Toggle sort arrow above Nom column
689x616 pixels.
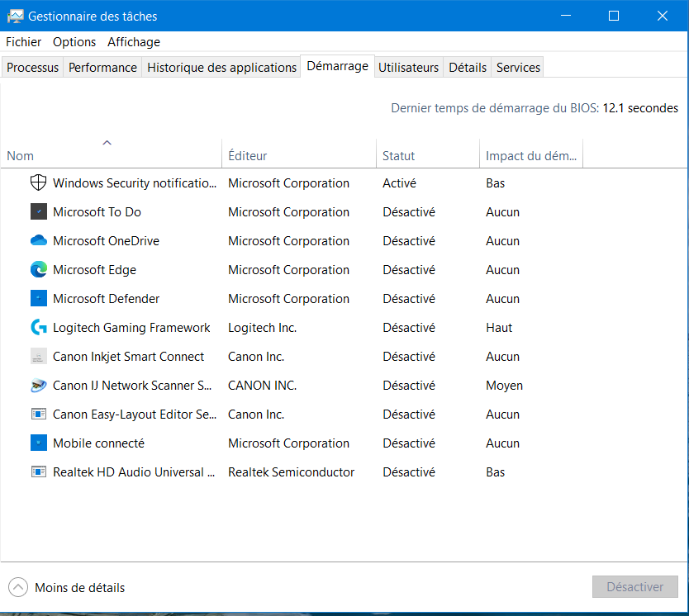tap(107, 143)
